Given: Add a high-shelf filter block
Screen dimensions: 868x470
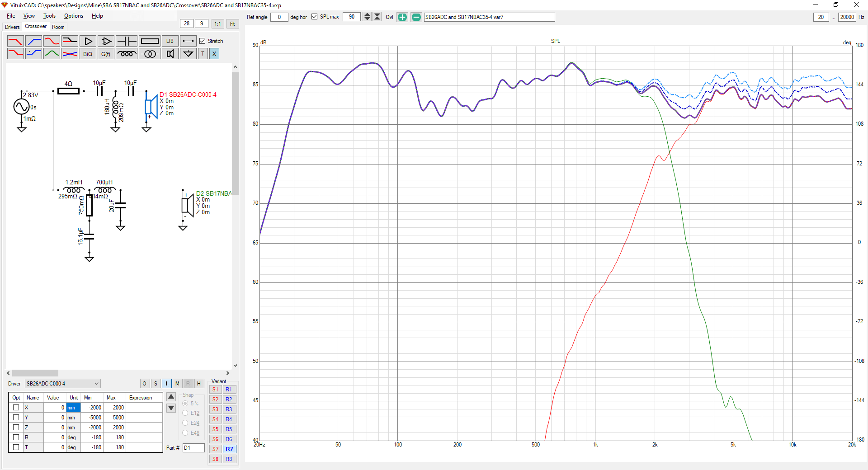Looking at the screenshot, I should point(33,54).
